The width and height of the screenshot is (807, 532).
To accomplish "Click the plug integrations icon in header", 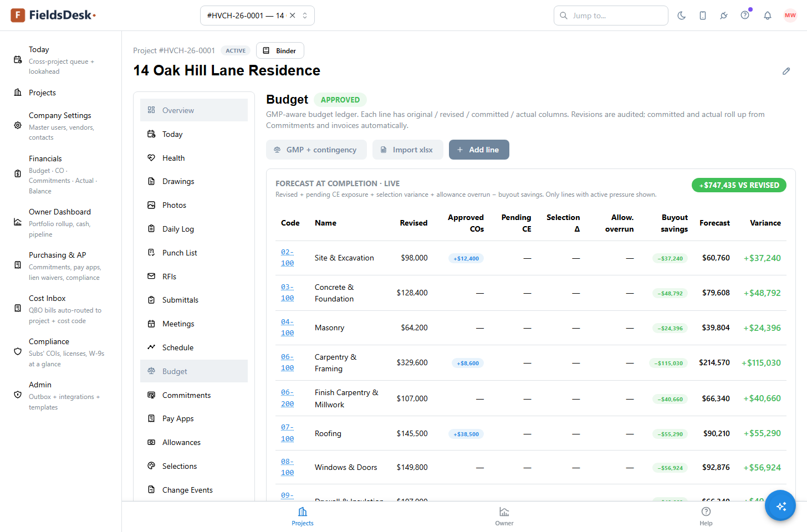I will click(x=724, y=16).
